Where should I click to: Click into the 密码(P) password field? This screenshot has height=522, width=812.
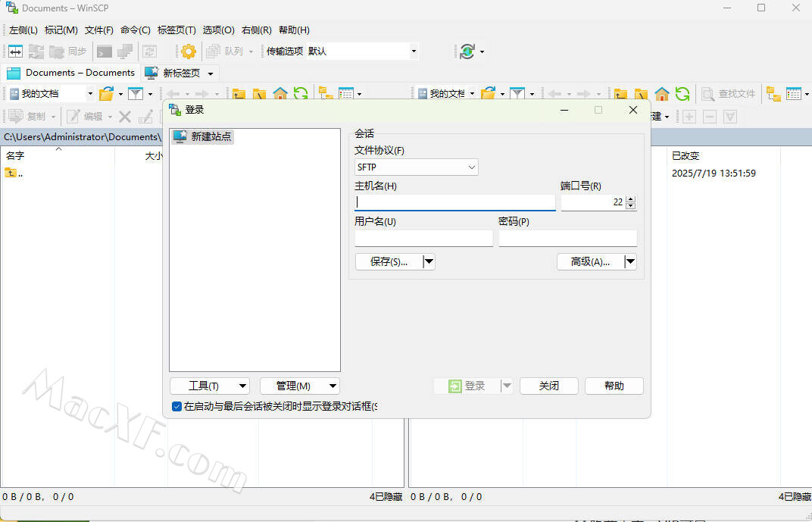point(567,238)
